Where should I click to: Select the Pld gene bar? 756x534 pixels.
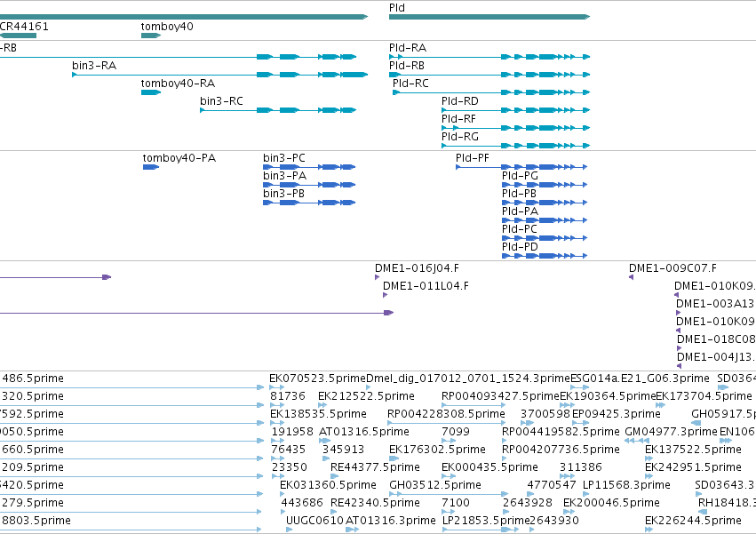click(x=489, y=17)
